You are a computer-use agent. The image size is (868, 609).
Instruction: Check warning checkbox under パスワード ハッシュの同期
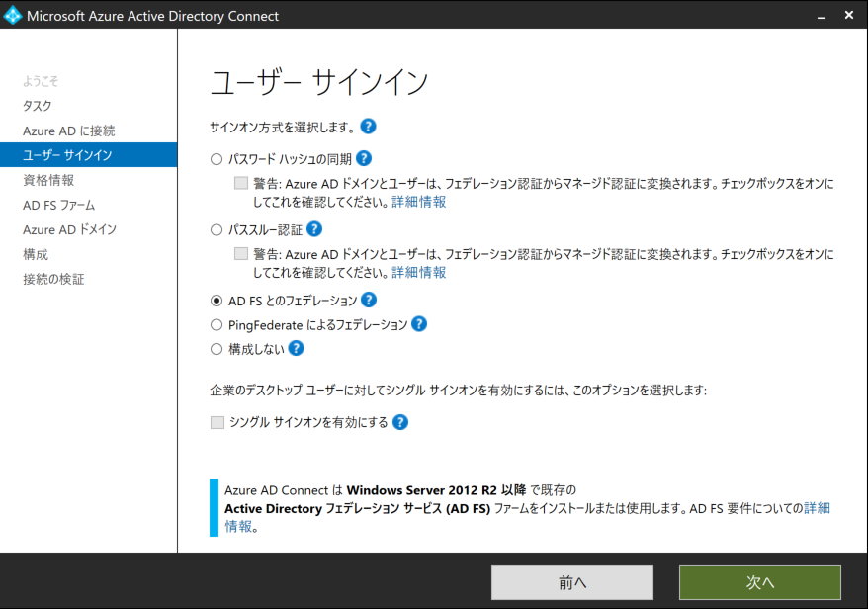tap(241, 183)
